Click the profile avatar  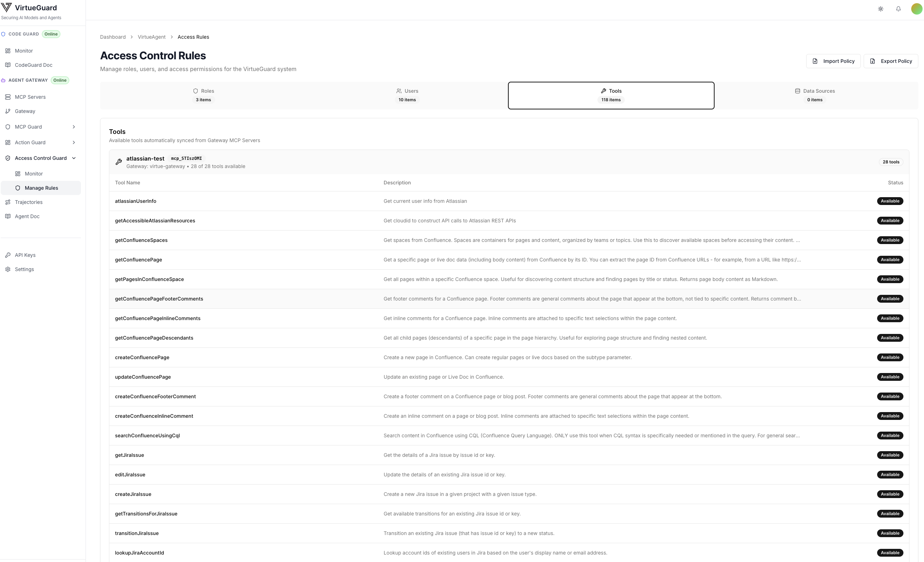(916, 9)
